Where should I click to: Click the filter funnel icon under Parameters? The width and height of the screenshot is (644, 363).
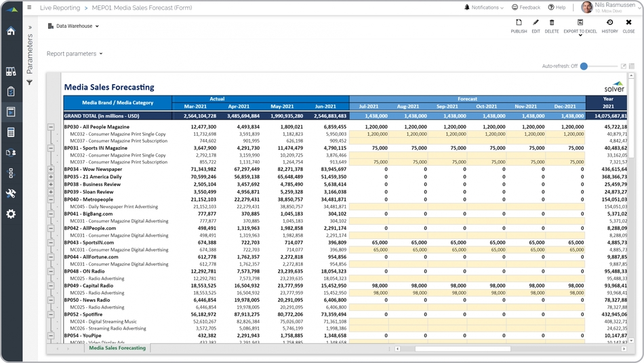point(30,83)
